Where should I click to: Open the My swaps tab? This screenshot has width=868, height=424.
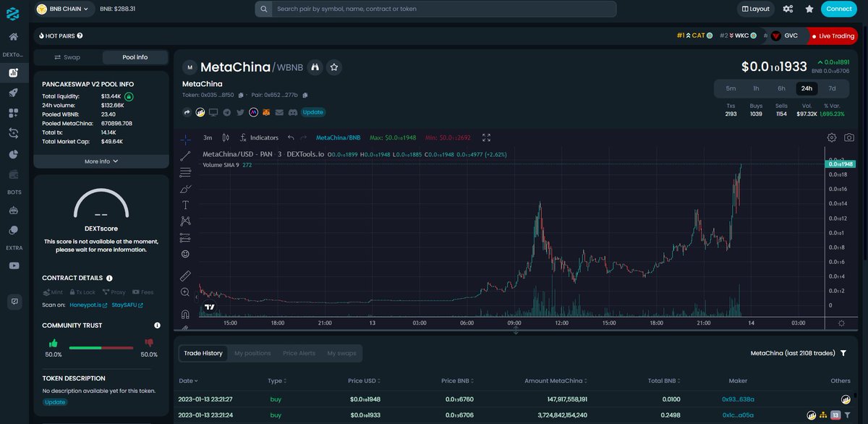[x=341, y=353]
